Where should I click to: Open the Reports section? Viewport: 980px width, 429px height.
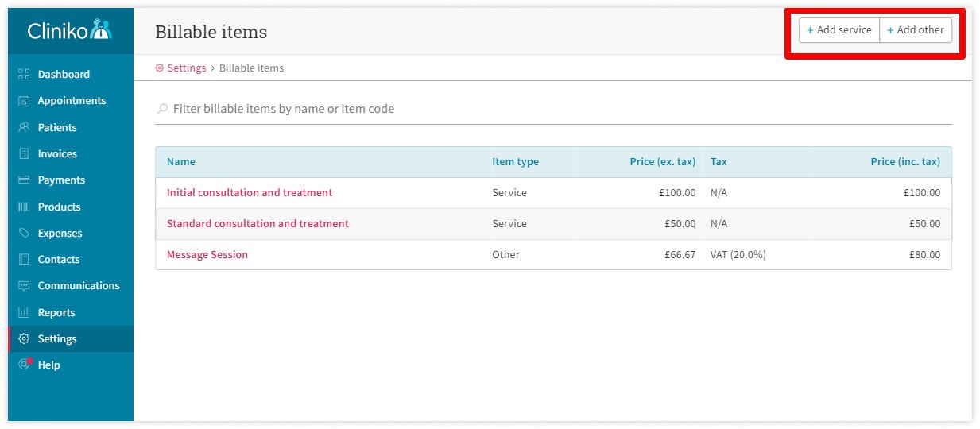(56, 313)
